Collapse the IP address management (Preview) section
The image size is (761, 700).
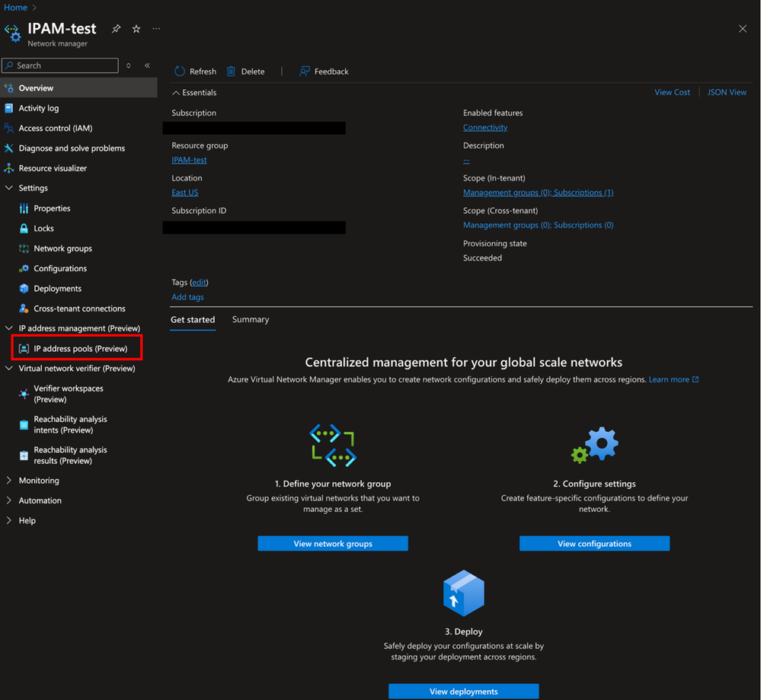(8, 328)
